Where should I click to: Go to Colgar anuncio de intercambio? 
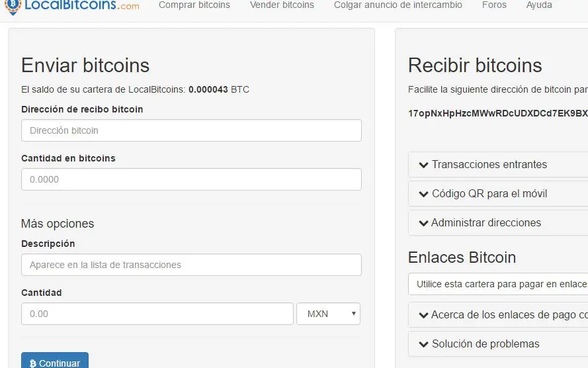[x=398, y=5]
